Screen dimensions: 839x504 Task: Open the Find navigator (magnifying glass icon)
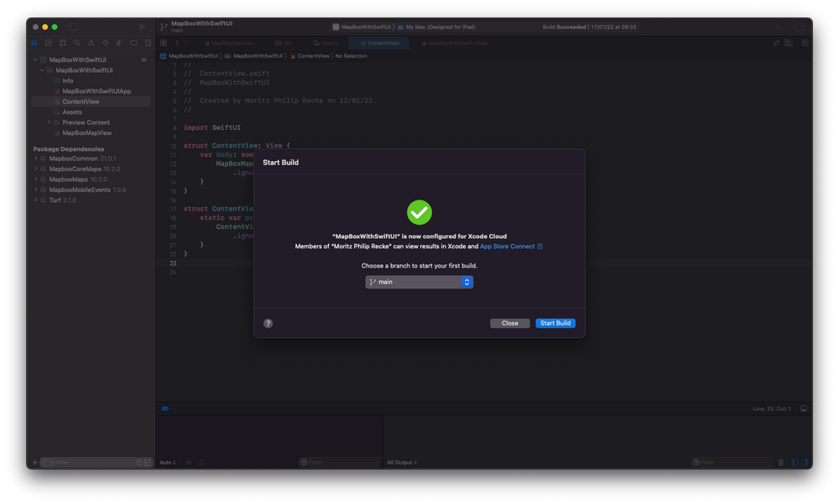coord(76,42)
